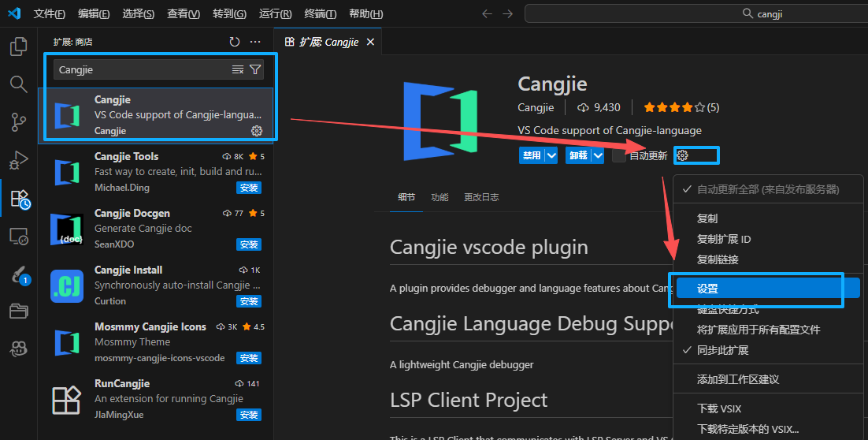Open the 转到(G) menu
868x440 pixels.
tap(230, 14)
